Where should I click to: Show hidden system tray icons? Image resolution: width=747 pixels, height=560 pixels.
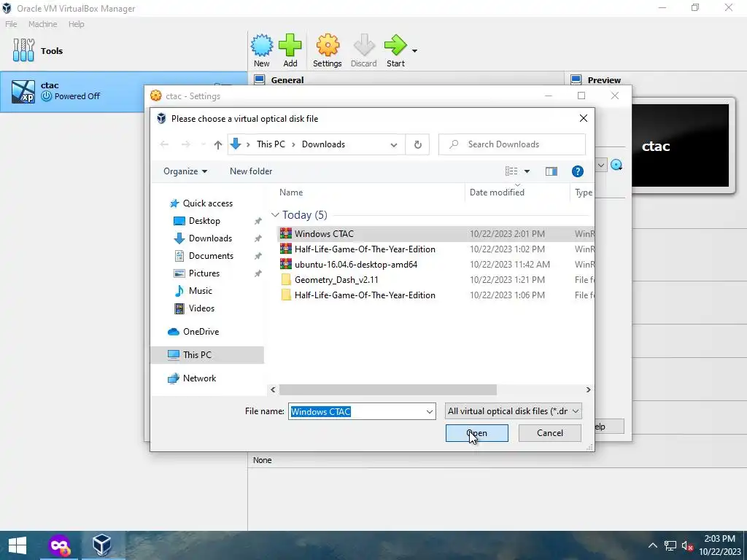pos(653,545)
